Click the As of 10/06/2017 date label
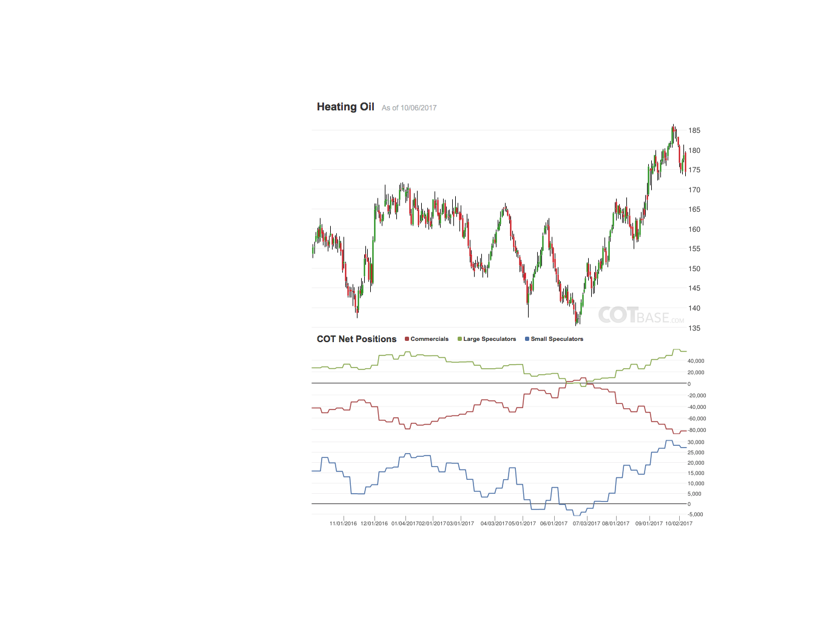The height and width of the screenshot is (626, 840). coord(409,107)
